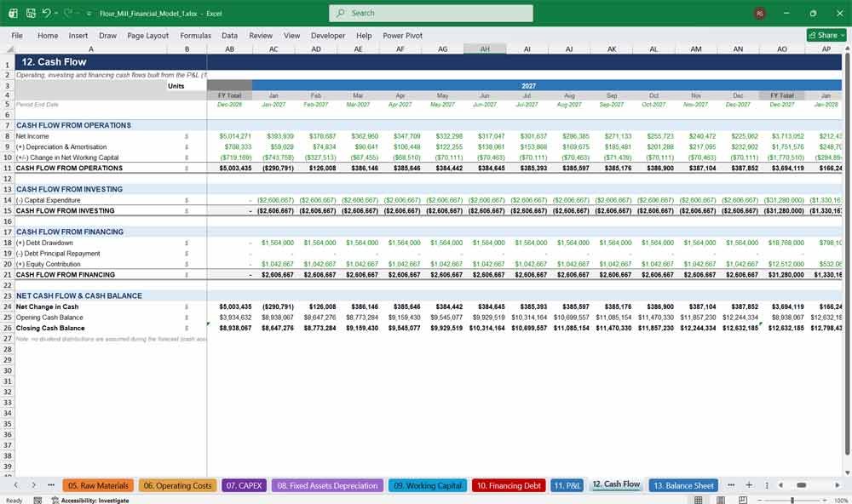Screen dimensions: 852x504
Task: Open the View ribbon tab
Action: pos(291,35)
